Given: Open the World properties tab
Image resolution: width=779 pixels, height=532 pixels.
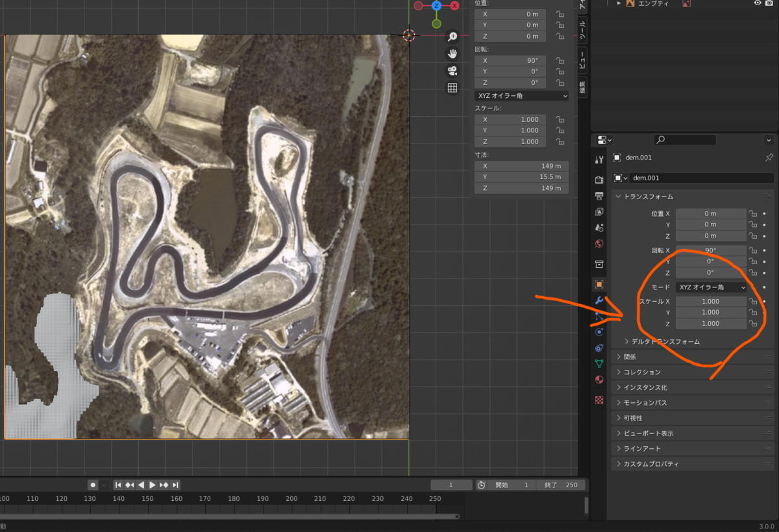Looking at the screenshot, I should point(599,244).
